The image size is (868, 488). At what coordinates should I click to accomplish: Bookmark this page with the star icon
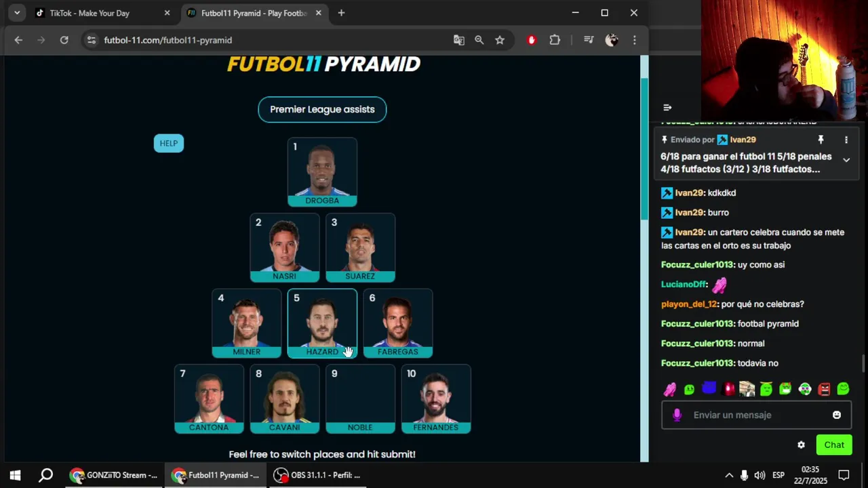[500, 40]
